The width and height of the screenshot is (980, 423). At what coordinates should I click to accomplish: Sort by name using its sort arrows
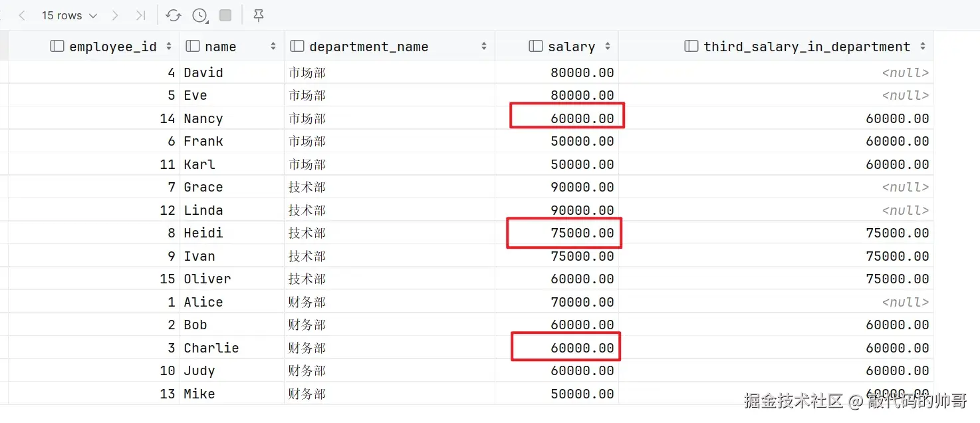(x=273, y=47)
